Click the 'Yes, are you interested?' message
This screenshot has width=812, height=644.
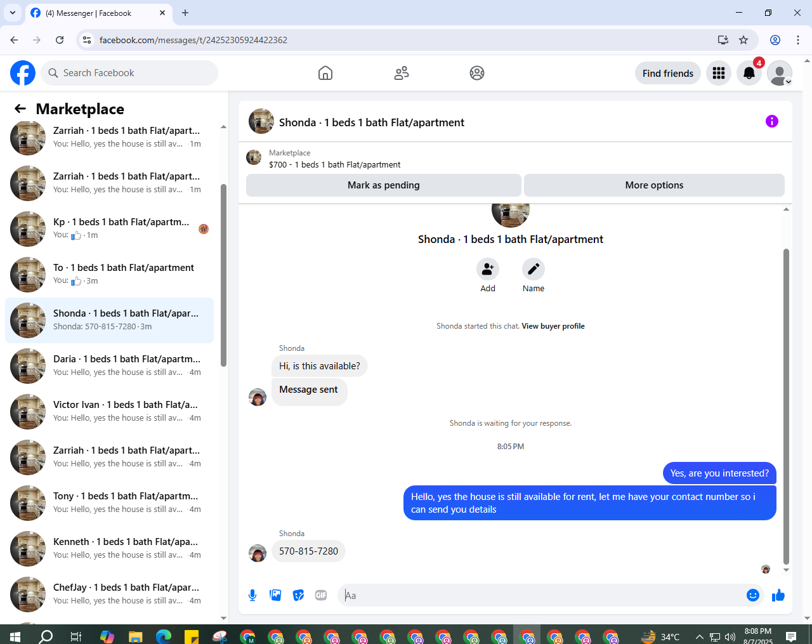pyautogui.click(x=719, y=473)
